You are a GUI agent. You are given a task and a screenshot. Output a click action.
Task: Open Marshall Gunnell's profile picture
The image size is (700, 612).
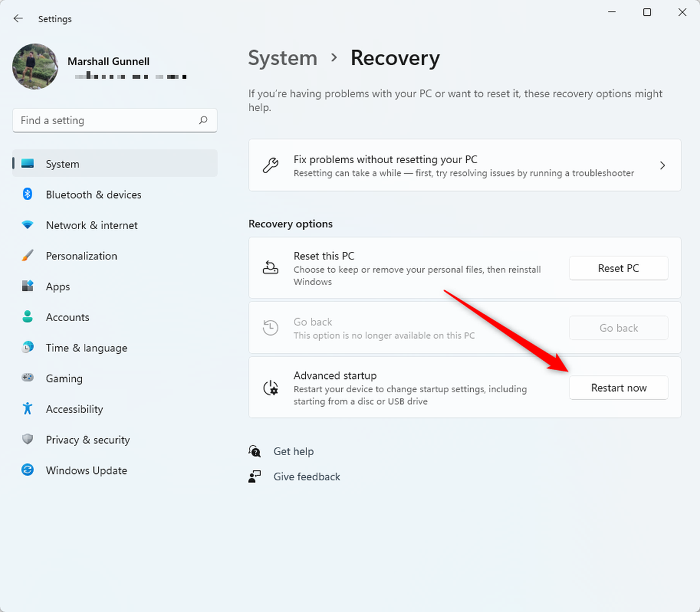click(x=35, y=66)
